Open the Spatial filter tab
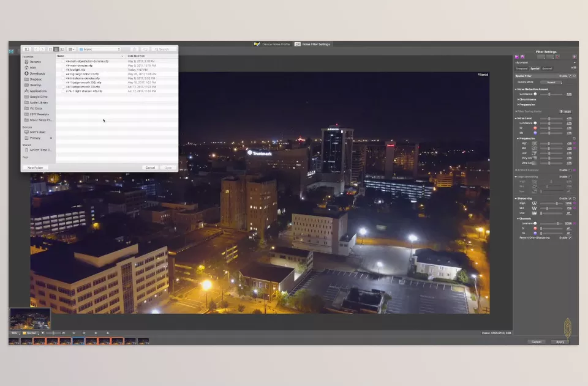The height and width of the screenshot is (386, 588). point(535,69)
